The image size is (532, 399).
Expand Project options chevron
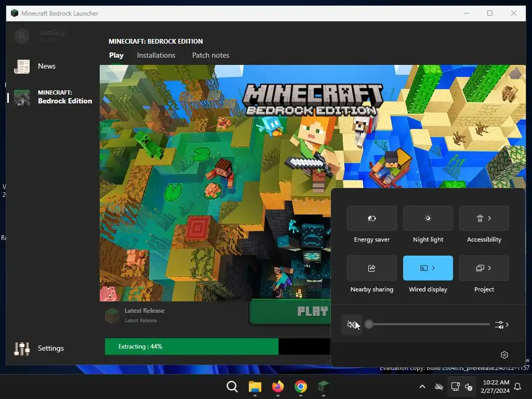pos(489,268)
